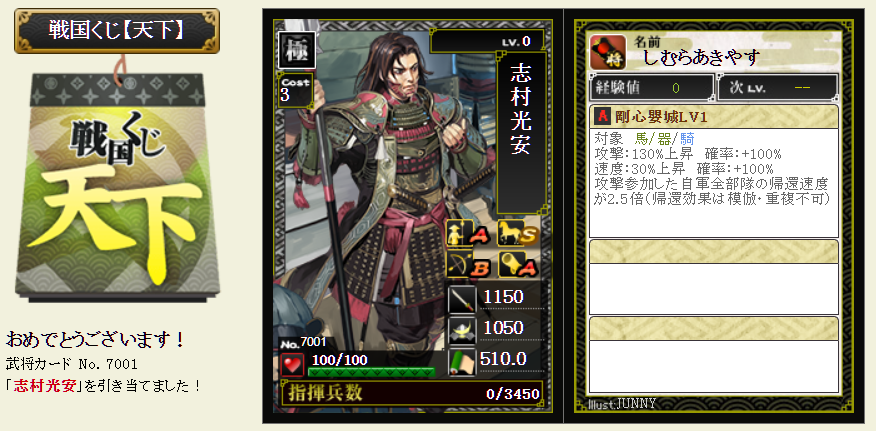Click the empty third skill slot header

tap(714, 329)
